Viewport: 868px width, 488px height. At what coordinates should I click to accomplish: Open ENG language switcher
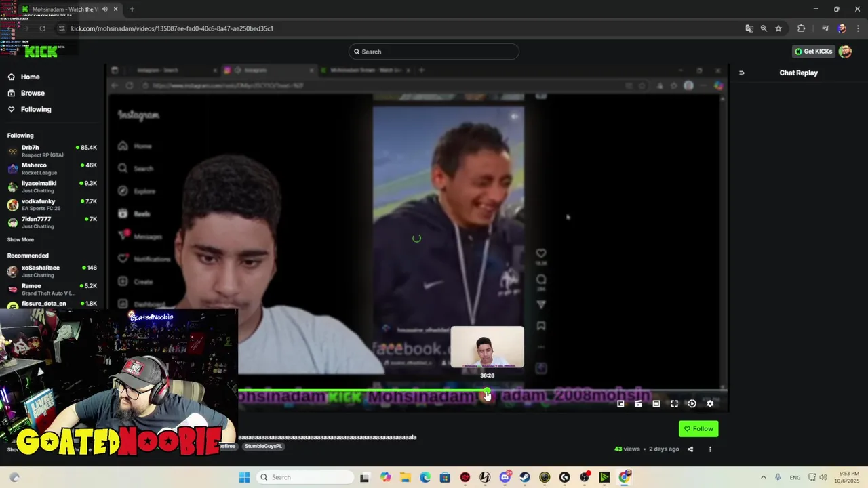point(795,477)
